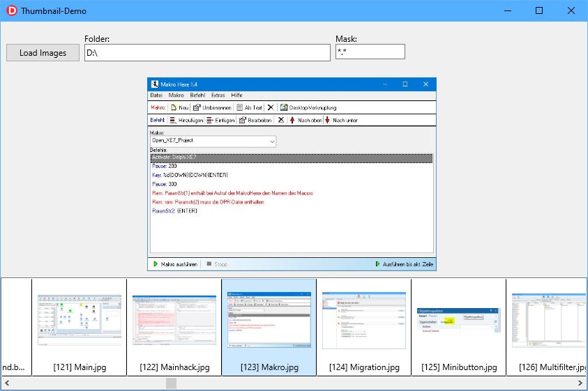Minimize the Thumbnail-Demo window

pyautogui.click(x=507, y=10)
